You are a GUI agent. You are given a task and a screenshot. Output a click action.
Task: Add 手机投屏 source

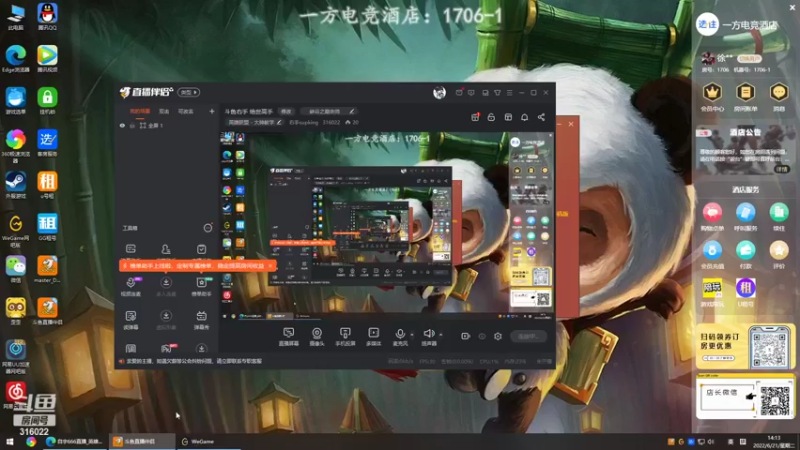point(345,337)
